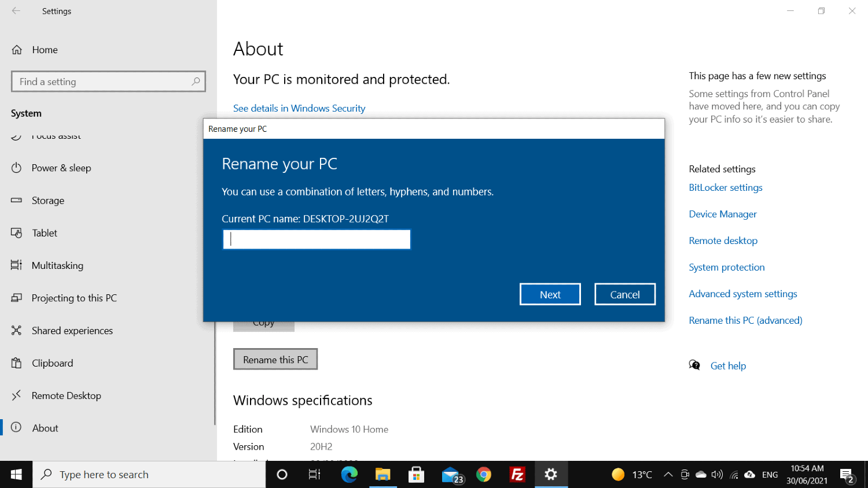The width and height of the screenshot is (868, 488).
Task: Open the Wi-Fi network tray icon
Action: [734, 475]
